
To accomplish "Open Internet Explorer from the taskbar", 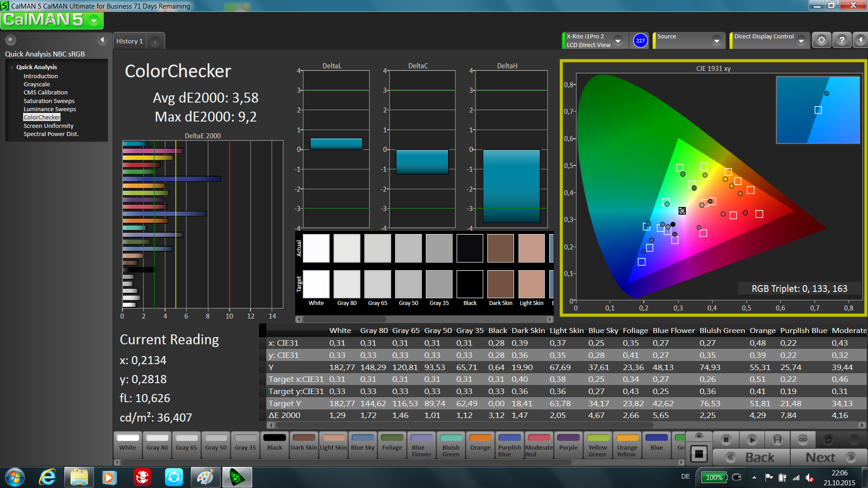I will tap(47, 477).
